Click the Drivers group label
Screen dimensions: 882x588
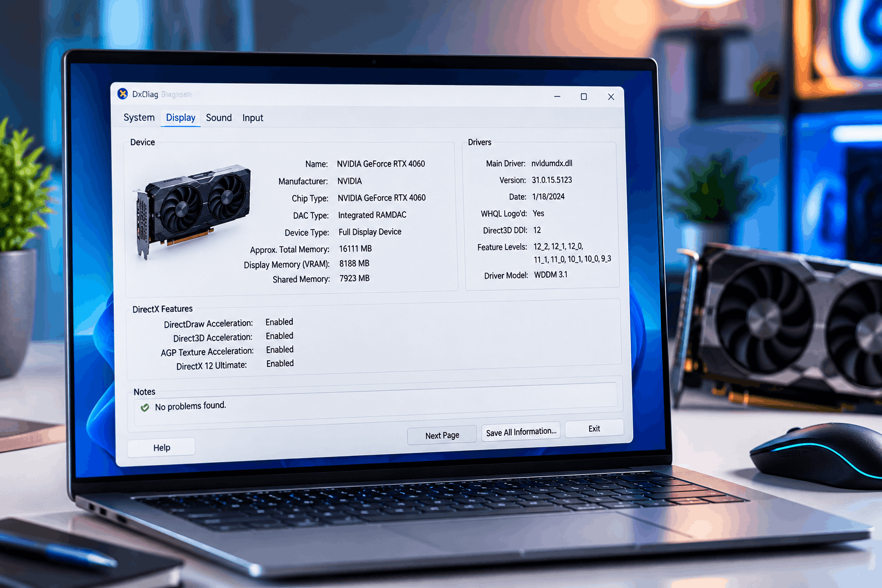[x=479, y=142]
